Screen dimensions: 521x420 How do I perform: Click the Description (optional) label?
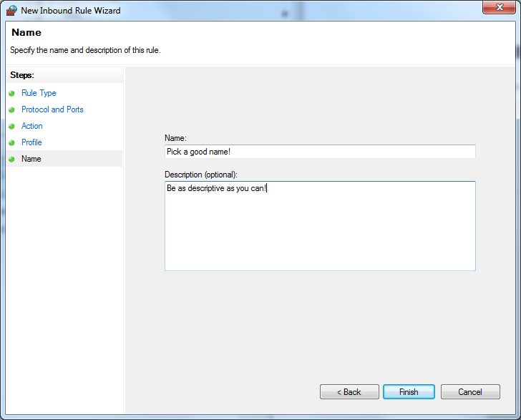click(x=201, y=175)
